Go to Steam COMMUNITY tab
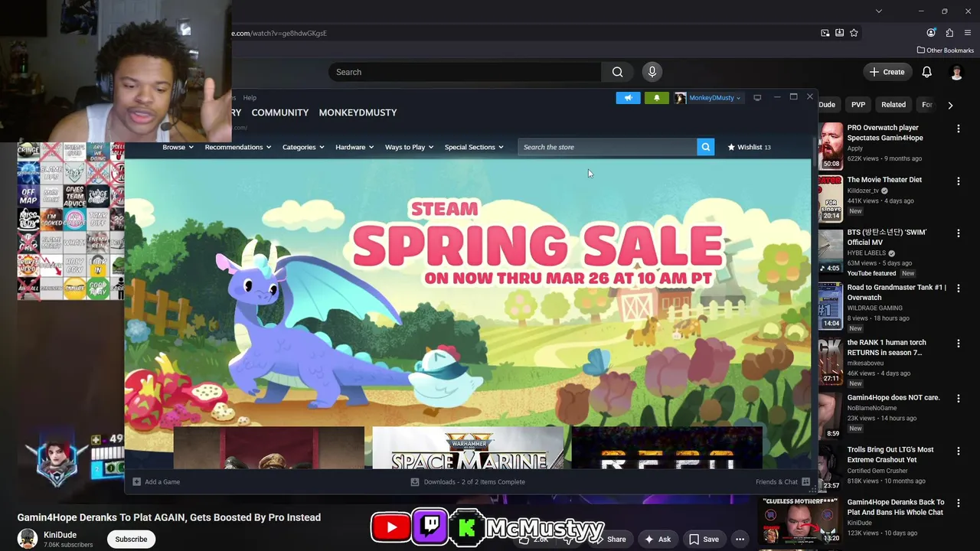 (280, 112)
